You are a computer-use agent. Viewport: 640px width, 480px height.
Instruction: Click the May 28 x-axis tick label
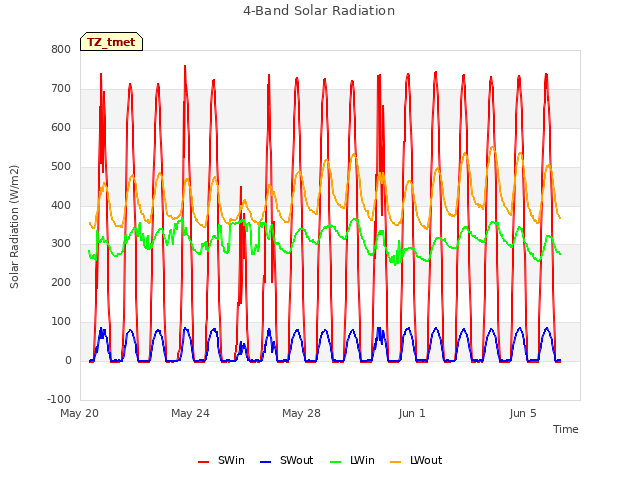(302, 413)
